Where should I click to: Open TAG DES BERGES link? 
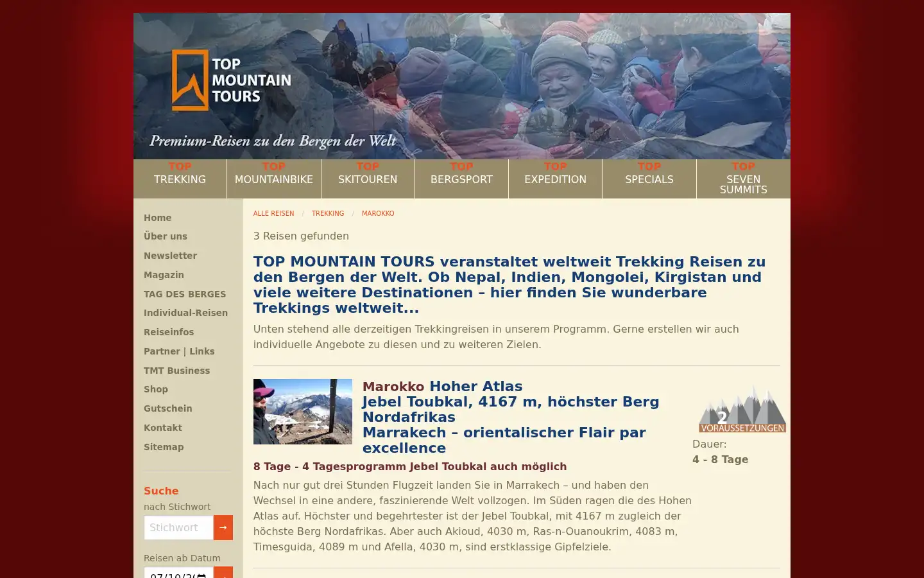click(x=185, y=294)
